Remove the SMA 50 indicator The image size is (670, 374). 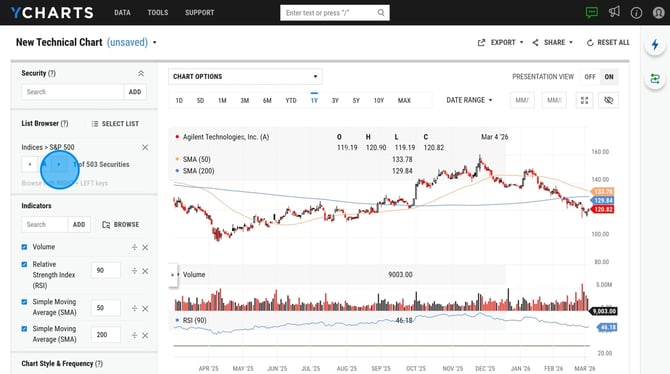pos(145,309)
